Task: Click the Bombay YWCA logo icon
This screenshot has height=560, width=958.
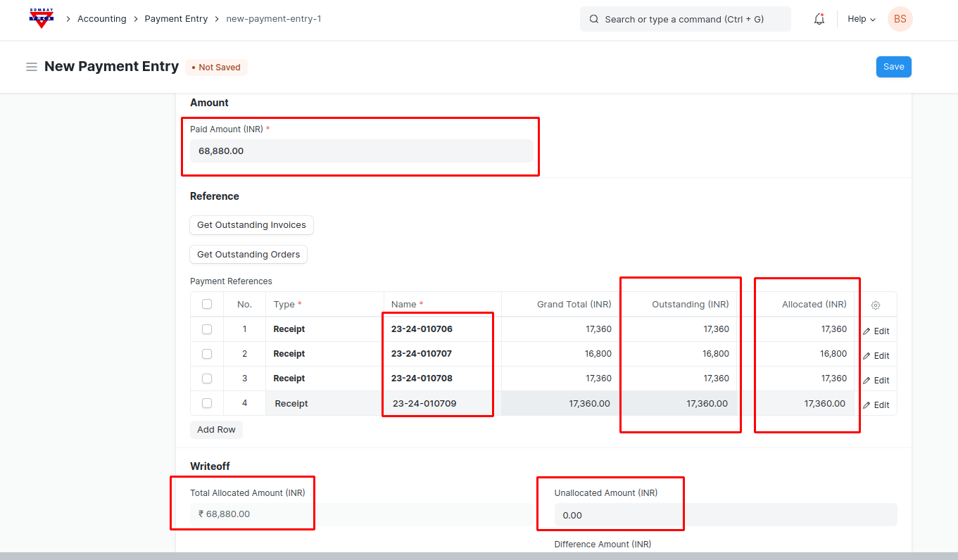Action: click(42, 19)
